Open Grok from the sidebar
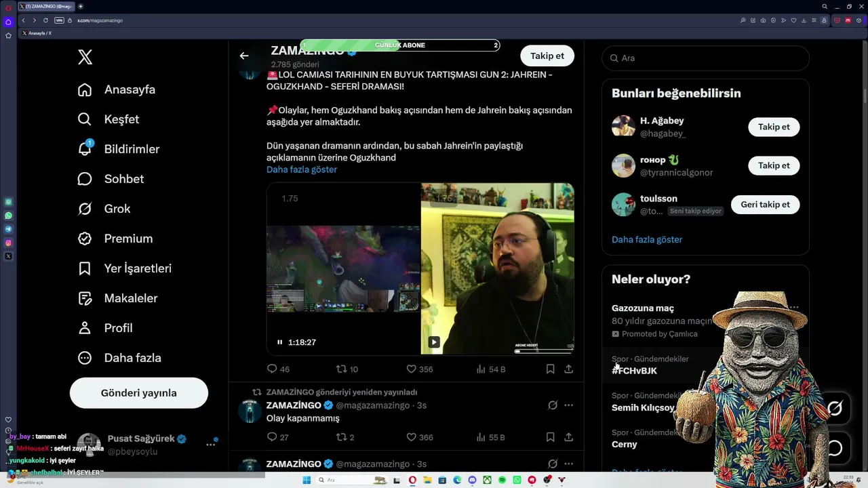 click(x=104, y=209)
